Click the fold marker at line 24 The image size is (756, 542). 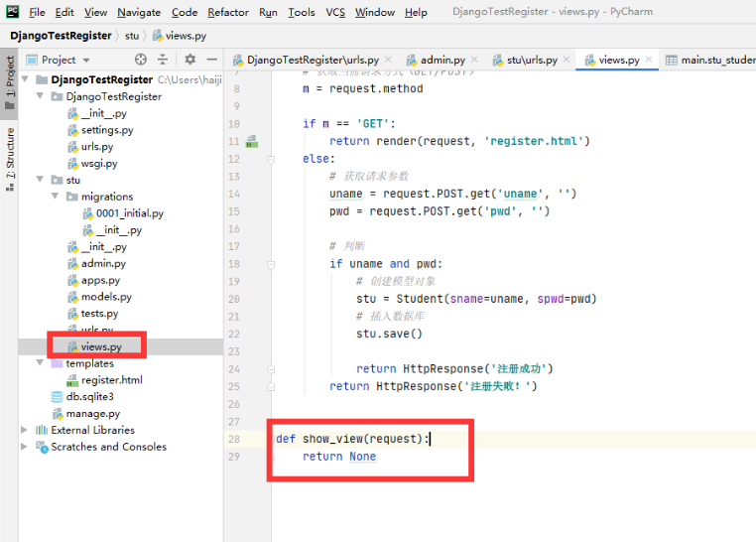click(x=271, y=369)
